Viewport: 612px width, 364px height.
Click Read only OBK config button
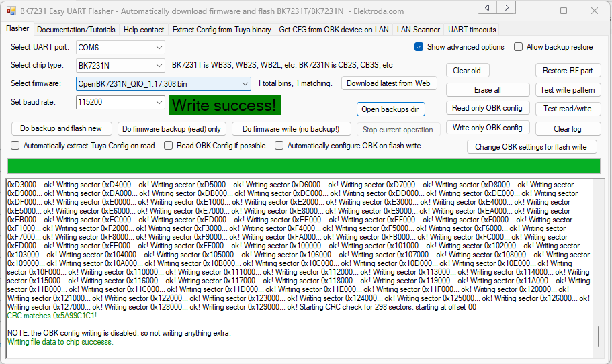[x=487, y=108]
